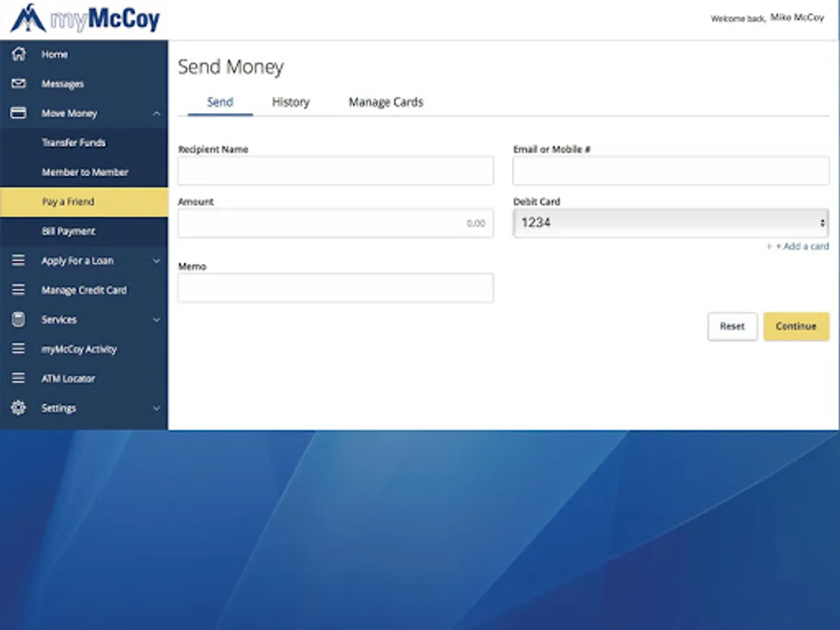Open the Debit Card 1234 dropdown

pyautogui.click(x=671, y=223)
